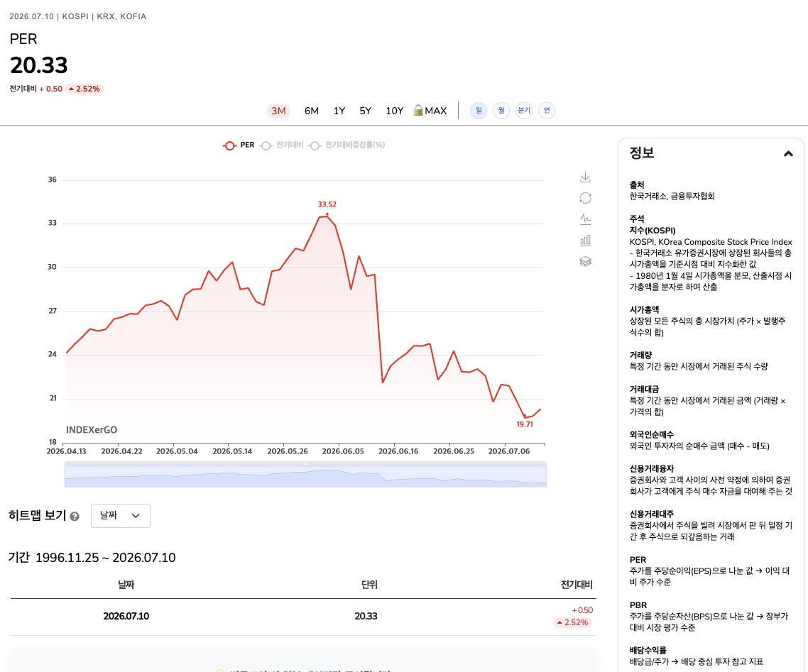Screen dimensions: 808x672
Task: Click the PBR info heading
Action: pos(638,605)
